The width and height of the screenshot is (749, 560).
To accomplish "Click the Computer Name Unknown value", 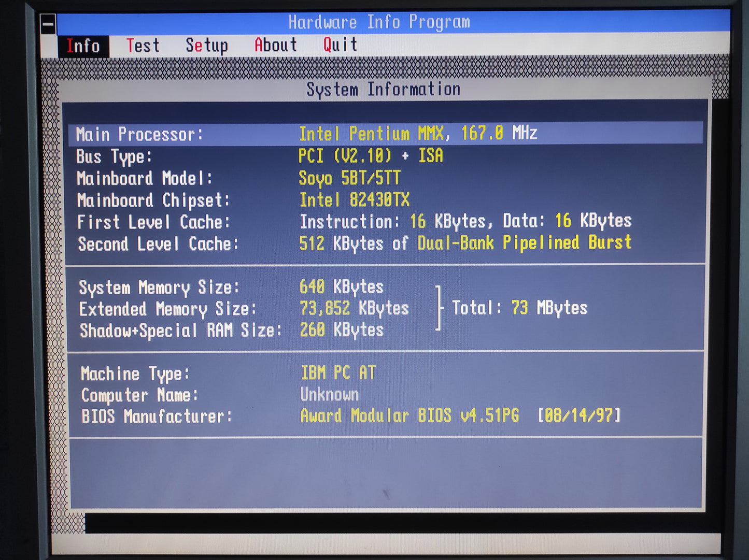I will [330, 395].
